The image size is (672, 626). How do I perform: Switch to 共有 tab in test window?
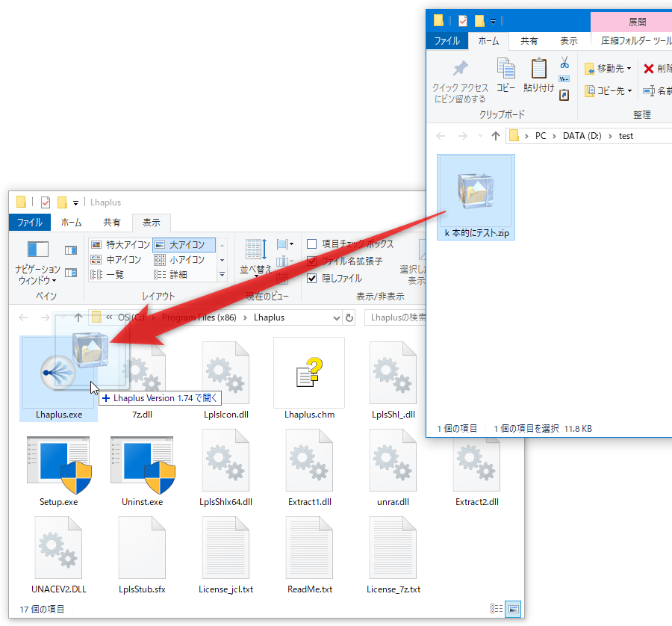click(529, 41)
